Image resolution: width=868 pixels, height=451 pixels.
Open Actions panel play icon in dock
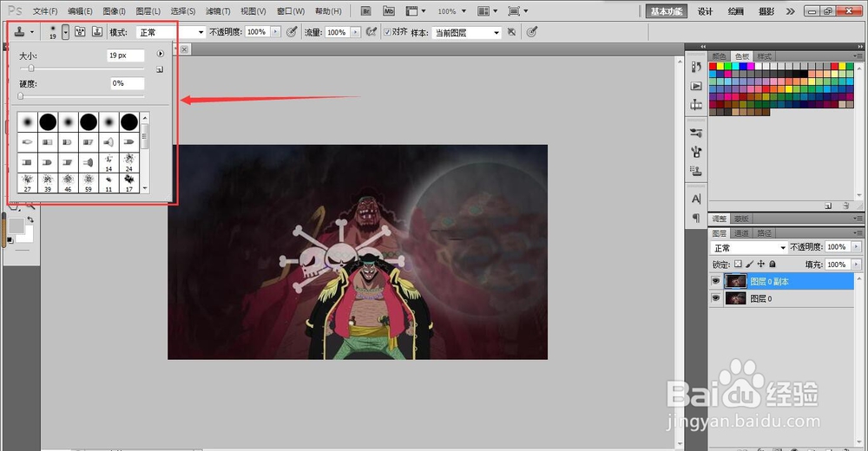(696, 87)
